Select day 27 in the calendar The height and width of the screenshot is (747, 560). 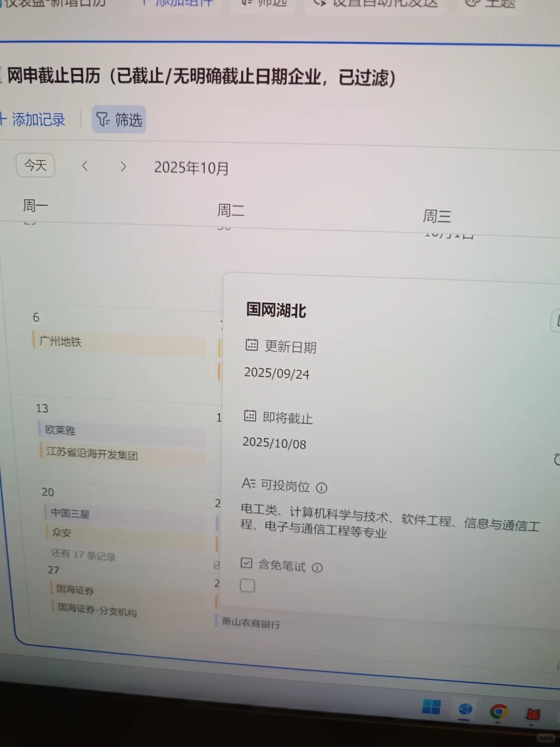click(x=53, y=570)
